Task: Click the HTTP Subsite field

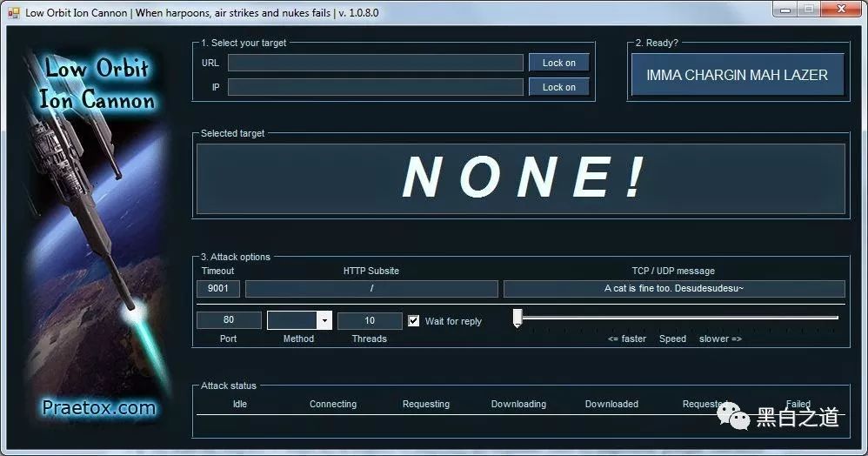Action: coord(371,288)
